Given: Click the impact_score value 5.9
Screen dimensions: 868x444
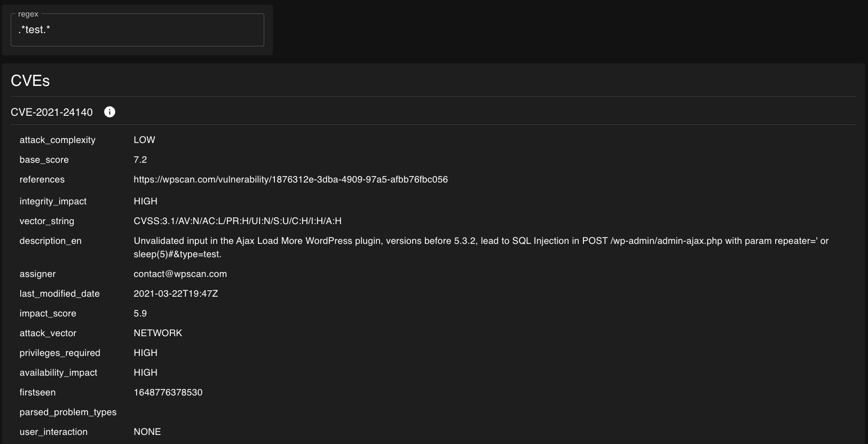Looking at the screenshot, I should 140,314.
